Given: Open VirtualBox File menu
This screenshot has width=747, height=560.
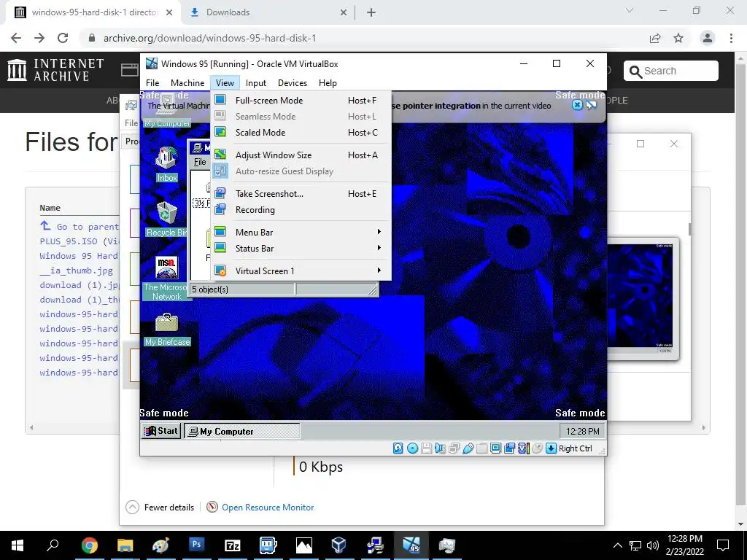Looking at the screenshot, I should click(152, 83).
